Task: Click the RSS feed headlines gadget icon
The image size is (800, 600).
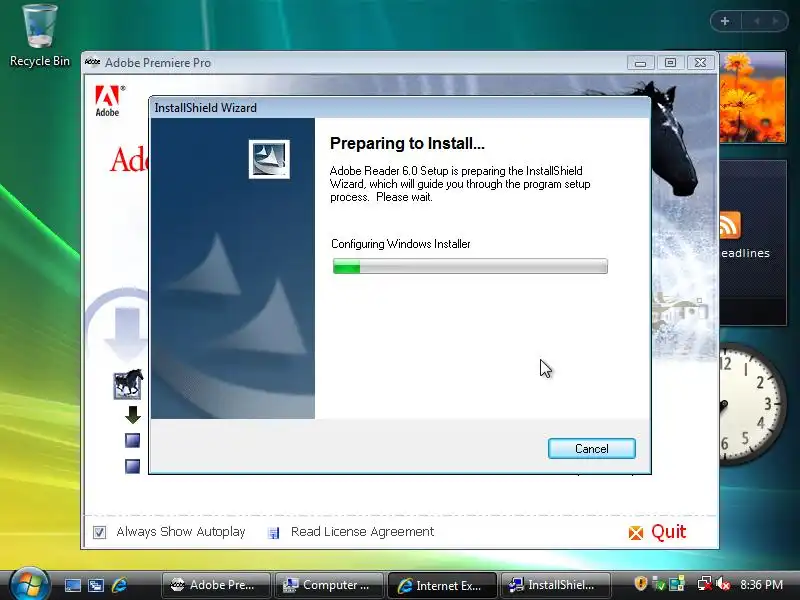Action: (x=730, y=225)
